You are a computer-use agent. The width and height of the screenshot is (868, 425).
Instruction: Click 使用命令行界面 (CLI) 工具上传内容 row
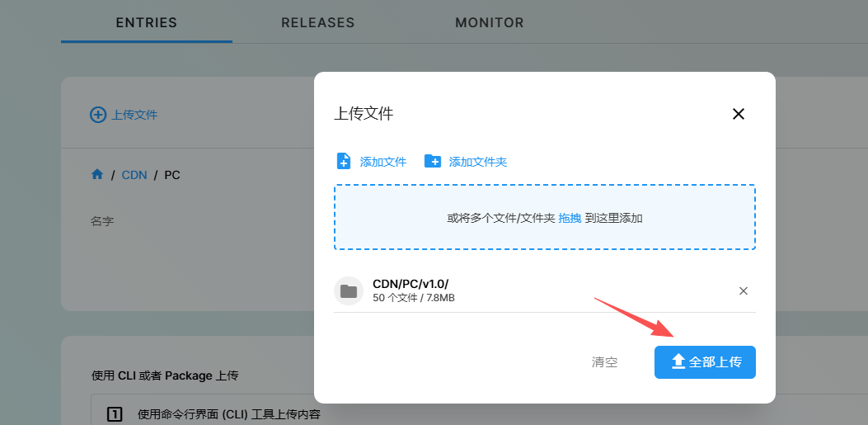[229, 414]
